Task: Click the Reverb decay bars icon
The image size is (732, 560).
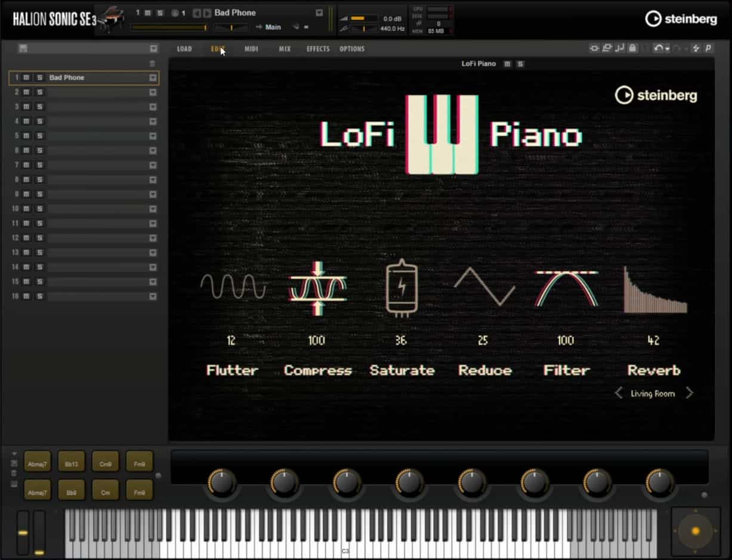Action: point(655,290)
